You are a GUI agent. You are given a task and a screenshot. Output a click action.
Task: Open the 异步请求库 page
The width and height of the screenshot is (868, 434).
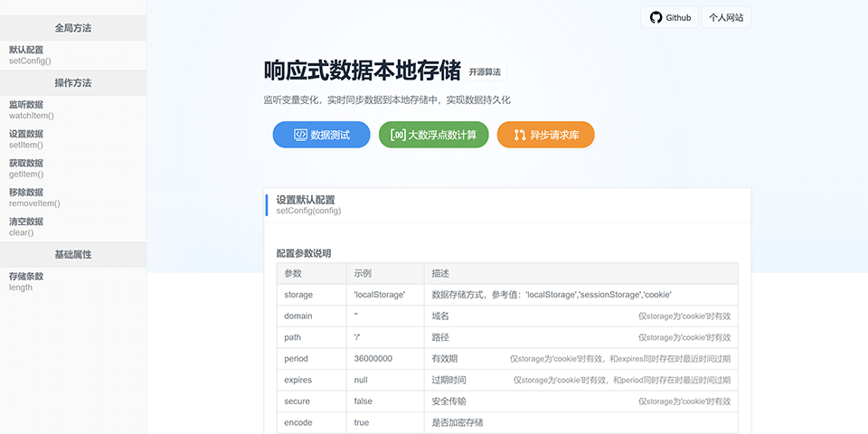(546, 135)
